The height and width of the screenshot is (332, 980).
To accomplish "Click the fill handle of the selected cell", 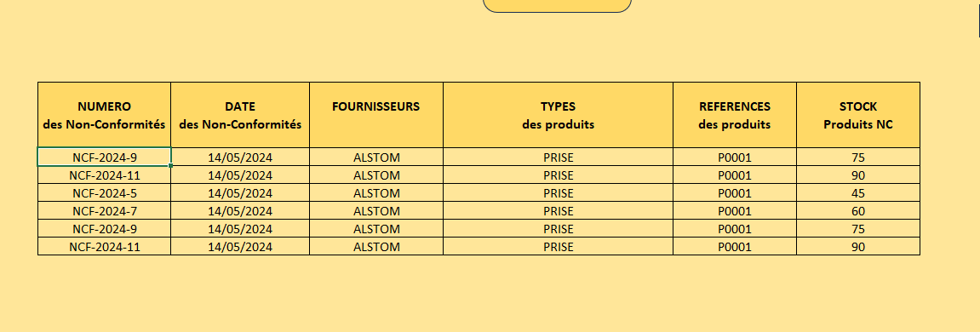I will [x=170, y=166].
